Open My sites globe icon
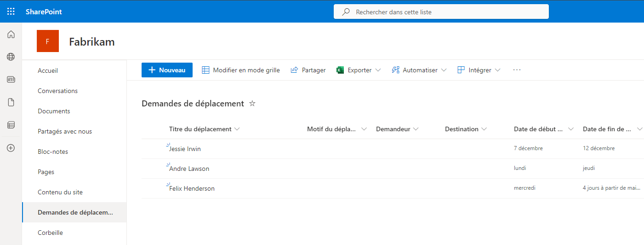The image size is (644, 245). pyautogui.click(x=11, y=57)
